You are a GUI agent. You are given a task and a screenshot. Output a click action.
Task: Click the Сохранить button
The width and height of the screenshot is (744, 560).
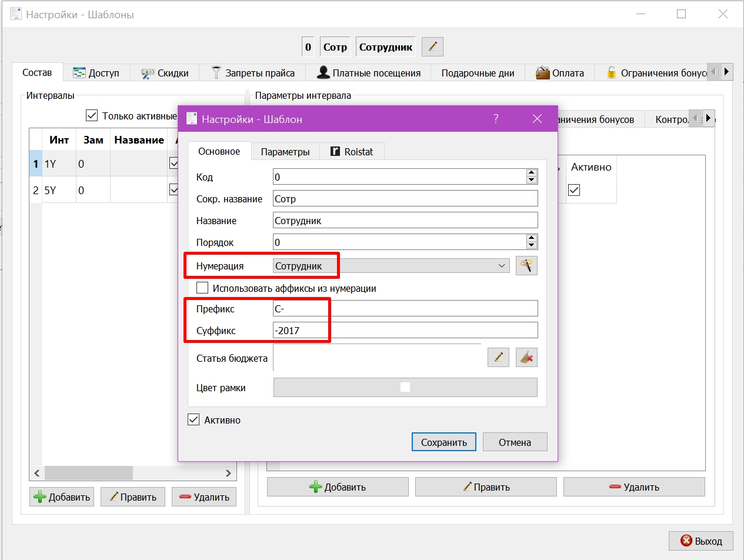[444, 442]
